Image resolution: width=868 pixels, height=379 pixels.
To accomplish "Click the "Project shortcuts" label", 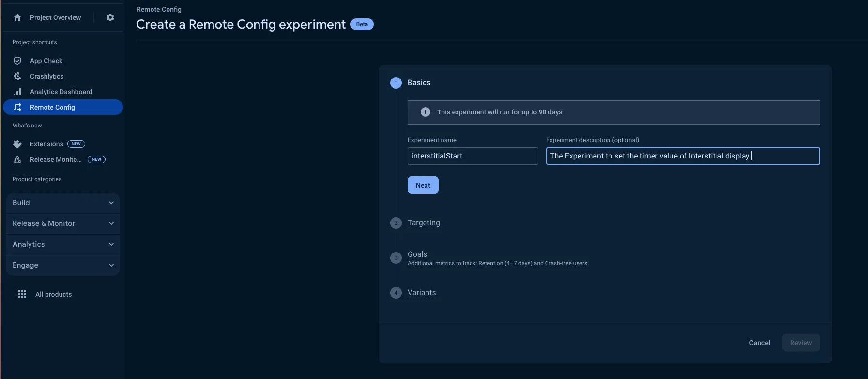I will [x=35, y=42].
